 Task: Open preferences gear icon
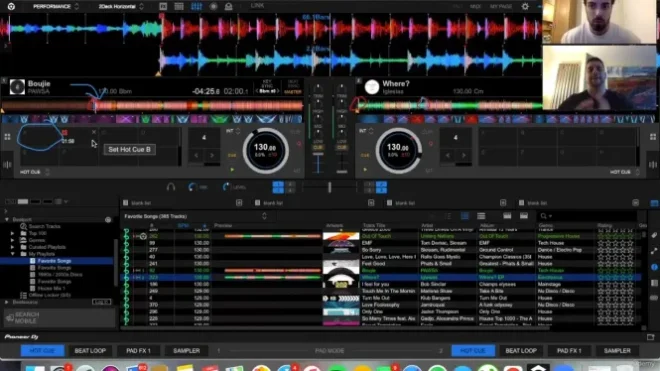point(525,6)
